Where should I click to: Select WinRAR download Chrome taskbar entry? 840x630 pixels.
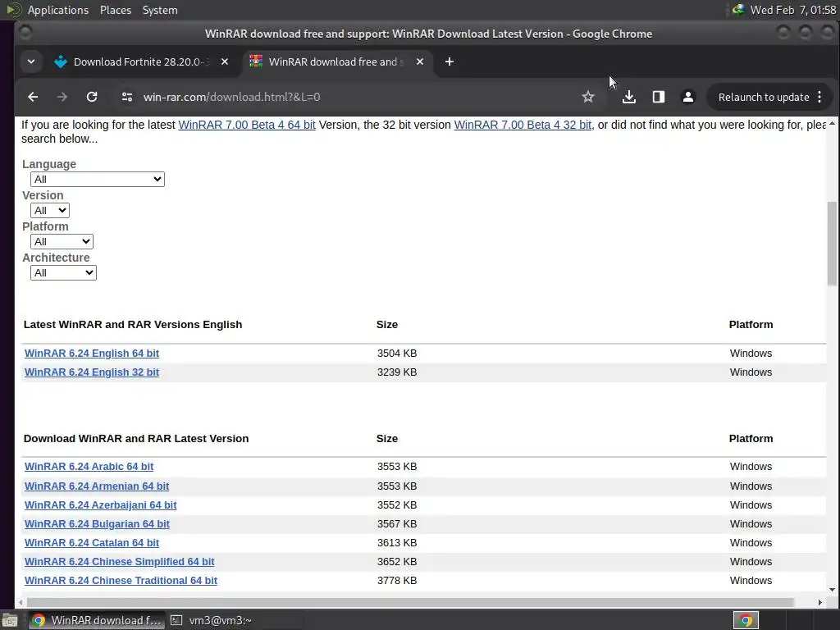(97, 620)
